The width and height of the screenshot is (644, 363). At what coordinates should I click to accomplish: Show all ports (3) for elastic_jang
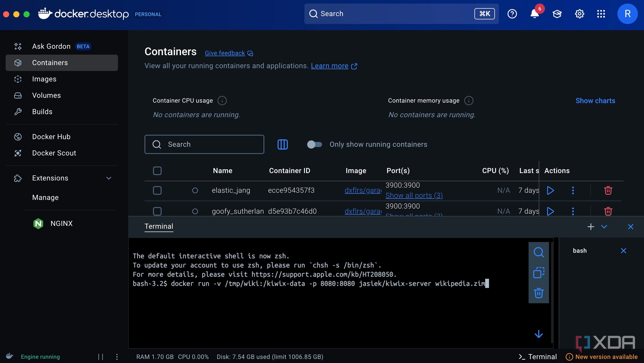click(414, 196)
